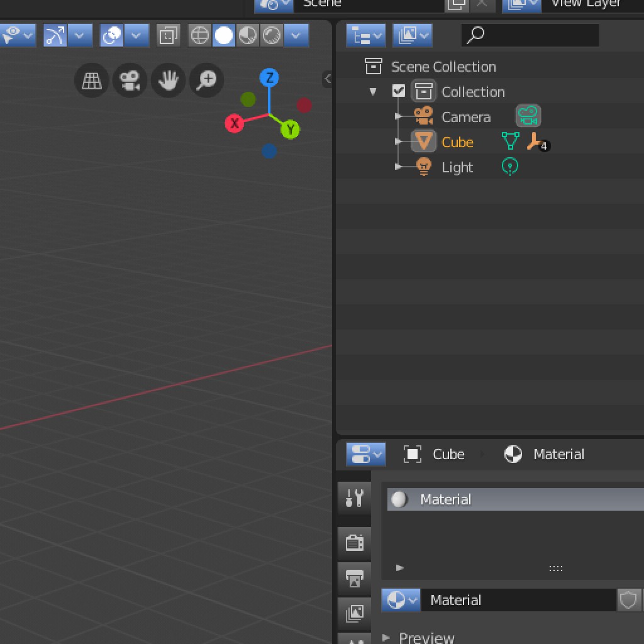Image resolution: width=644 pixels, height=644 pixels.
Task: Select the Tool properties tab icon
Action: click(x=354, y=497)
